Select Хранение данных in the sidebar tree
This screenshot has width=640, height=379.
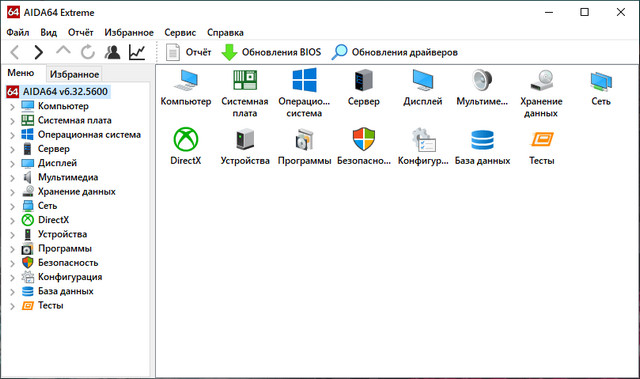point(77,192)
